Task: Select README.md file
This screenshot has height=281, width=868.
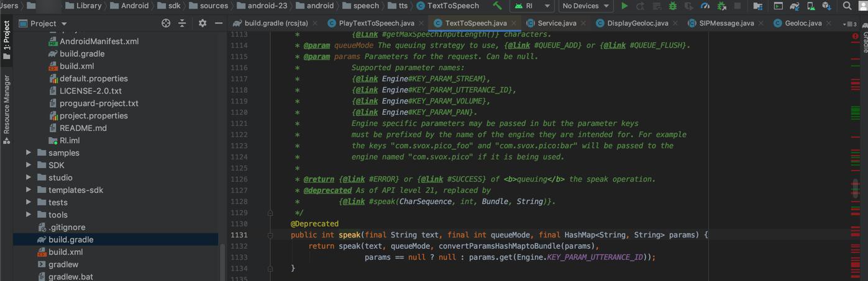Action: [x=83, y=128]
